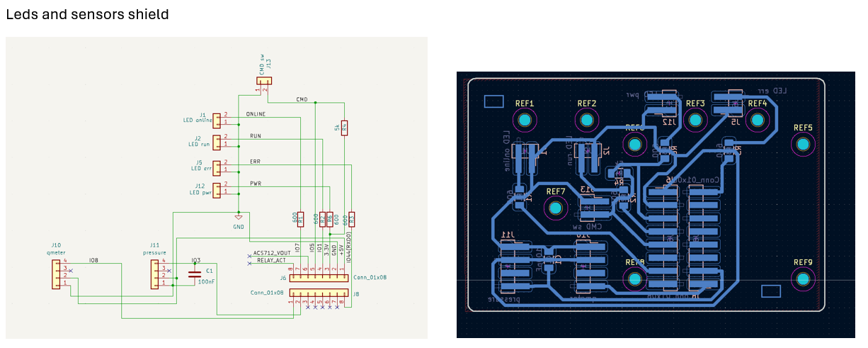Select the small rectangle near REF1 on PCB

click(493, 102)
